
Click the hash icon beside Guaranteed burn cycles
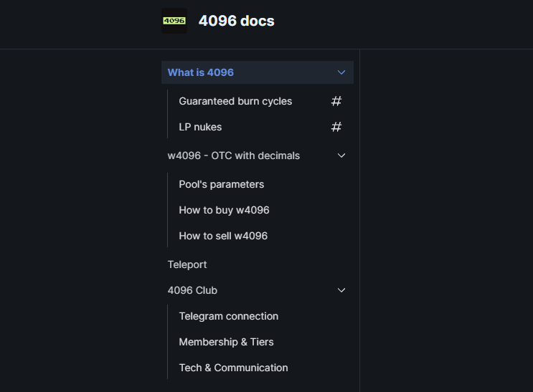[x=336, y=101]
